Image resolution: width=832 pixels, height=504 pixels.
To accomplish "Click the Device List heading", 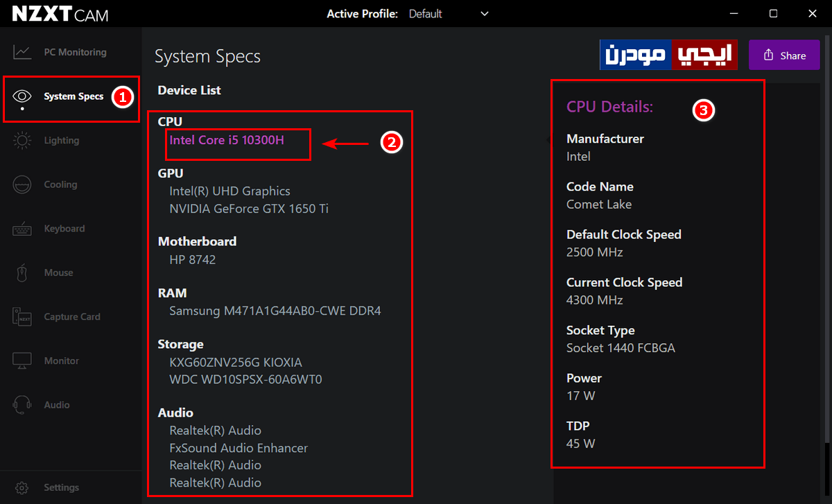I will tap(189, 90).
